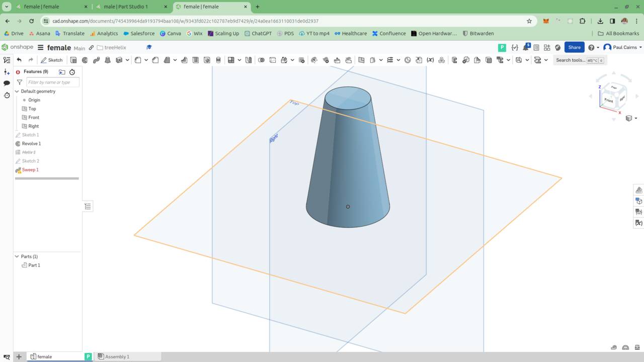Select the Plane tool
Viewport: 644px width, 362px height.
pos(361,60)
